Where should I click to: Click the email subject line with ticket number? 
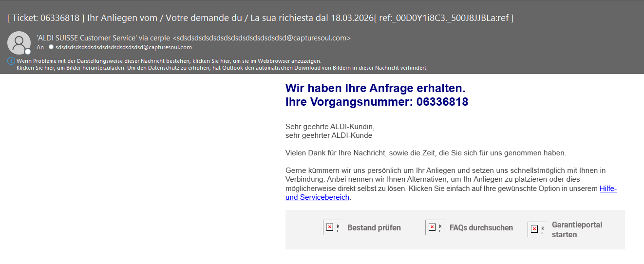260,18
